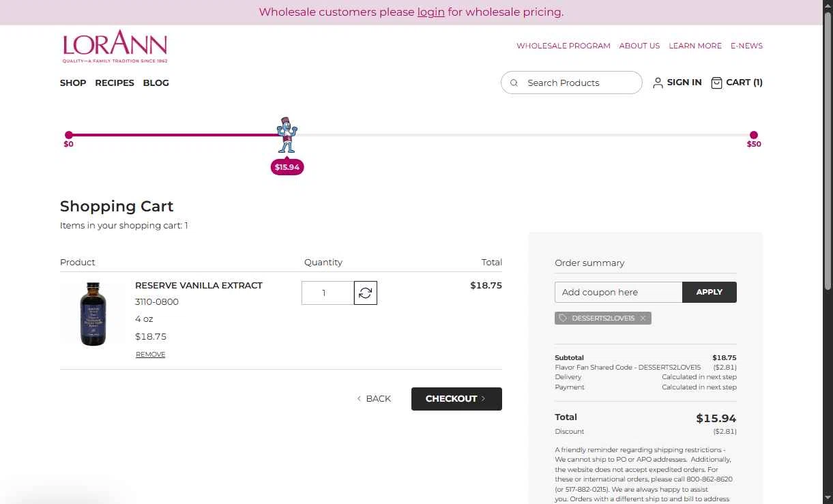
Task: Click the line item total $18.75
Action: point(486,286)
